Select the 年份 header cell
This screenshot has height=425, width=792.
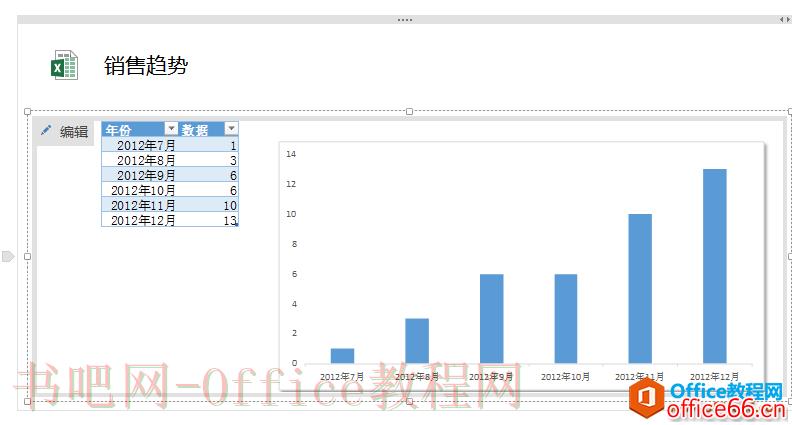pos(140,129)
